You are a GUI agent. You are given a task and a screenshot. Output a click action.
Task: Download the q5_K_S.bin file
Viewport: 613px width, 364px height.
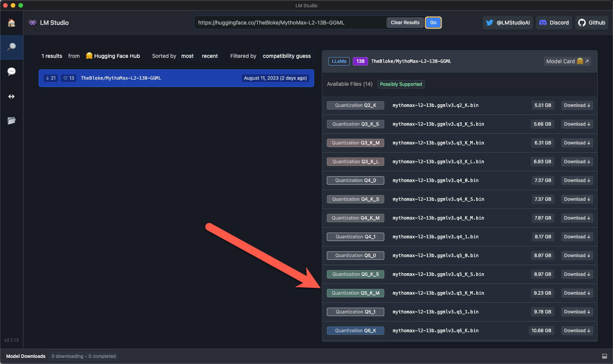[x=577, y=274]
